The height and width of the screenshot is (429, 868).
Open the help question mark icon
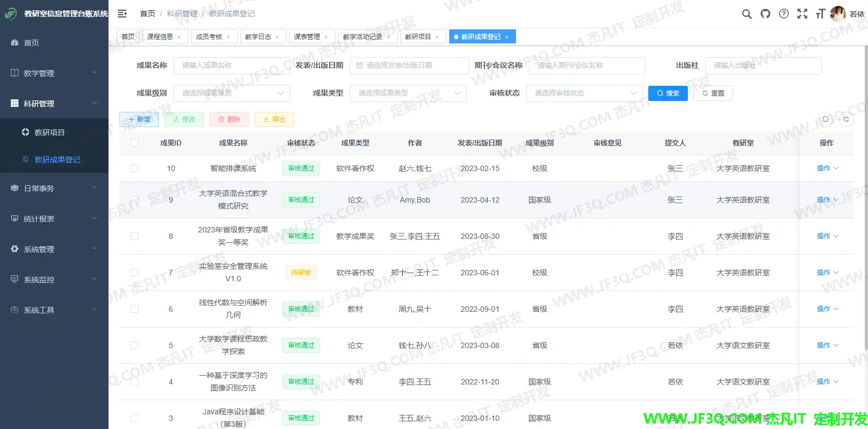point(784,14)
